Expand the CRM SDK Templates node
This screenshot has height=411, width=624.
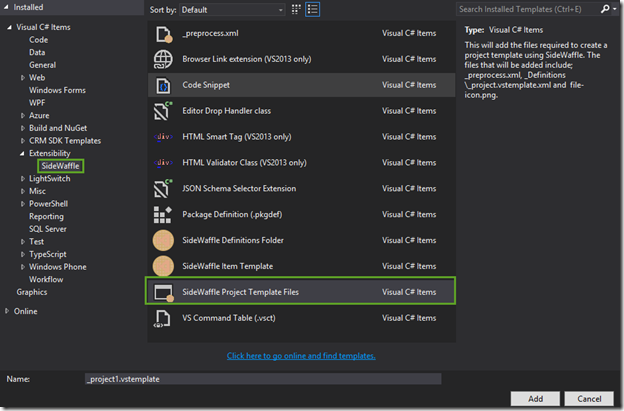(x=23, y=141)
